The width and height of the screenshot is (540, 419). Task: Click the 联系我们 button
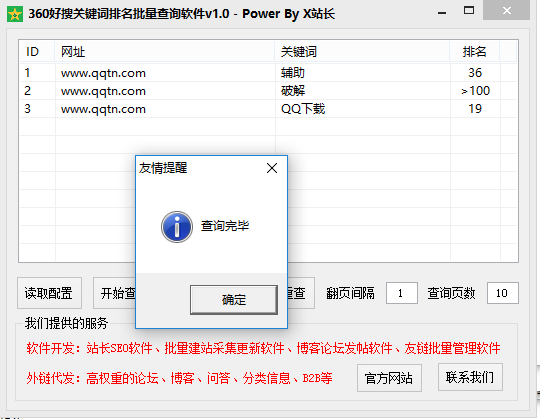coord(470,377)
